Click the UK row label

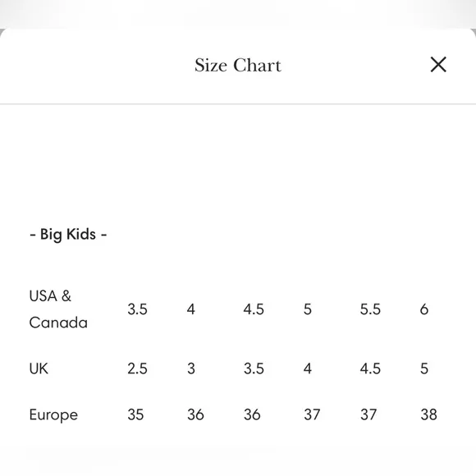[x=39, y=368]
